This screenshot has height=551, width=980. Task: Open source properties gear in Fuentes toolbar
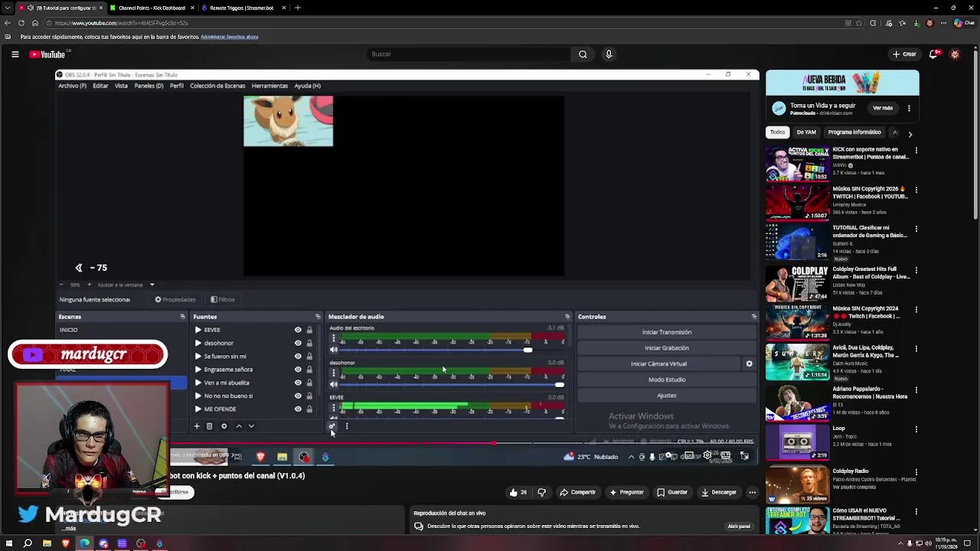coord(224,426)
